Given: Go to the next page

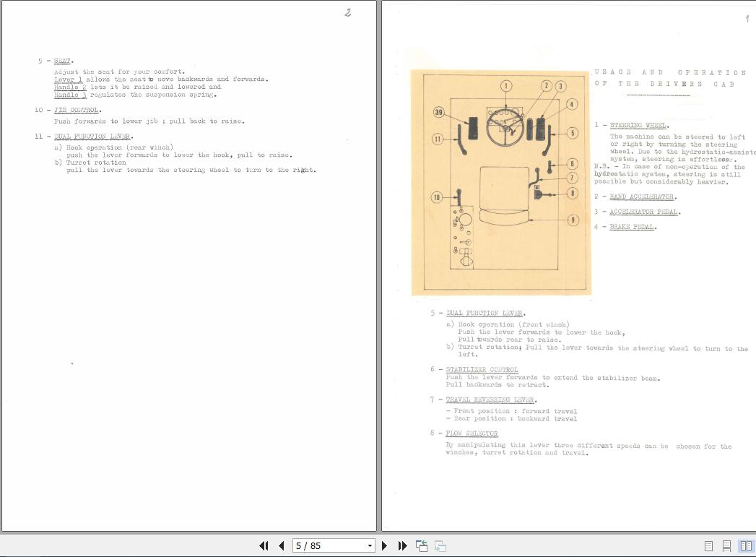Looking at the screenshot, I should (384, 545).
